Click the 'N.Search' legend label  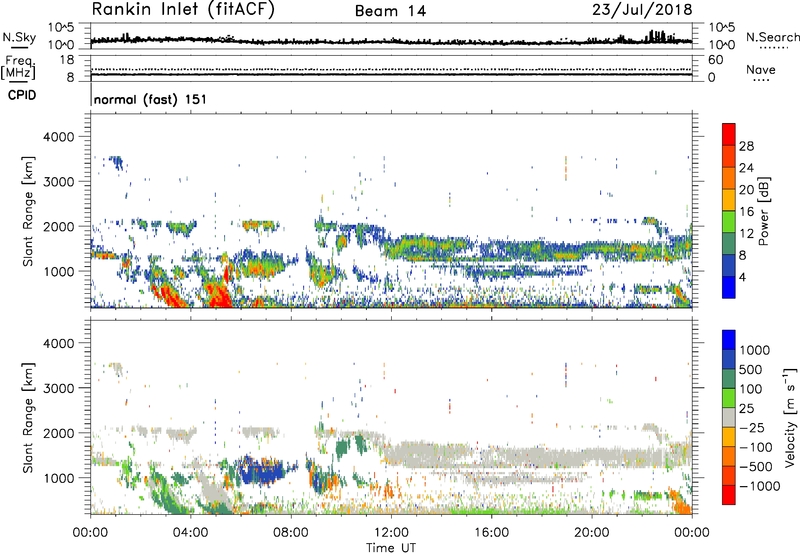pos(773,37)
